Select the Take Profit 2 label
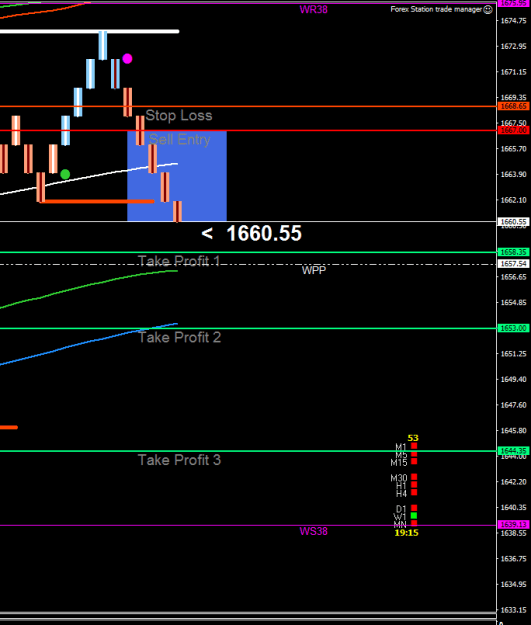Screen dimensions: 531x625 coord(179,337)
